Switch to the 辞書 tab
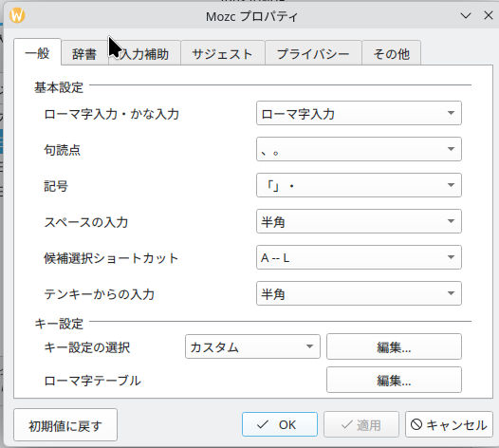The height and width of the screenshot is (448, 499). click(x=84, y=53)
